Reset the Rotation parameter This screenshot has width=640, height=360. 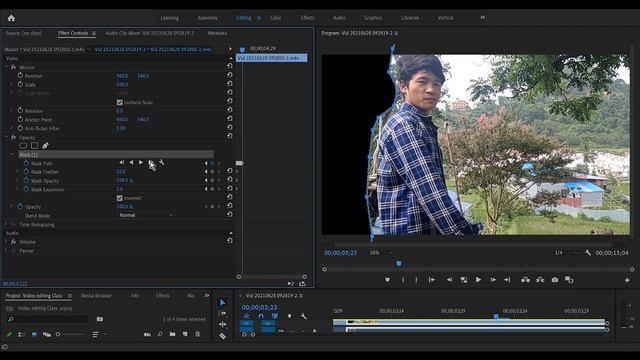pyautogui.click(x=230, y=110)
